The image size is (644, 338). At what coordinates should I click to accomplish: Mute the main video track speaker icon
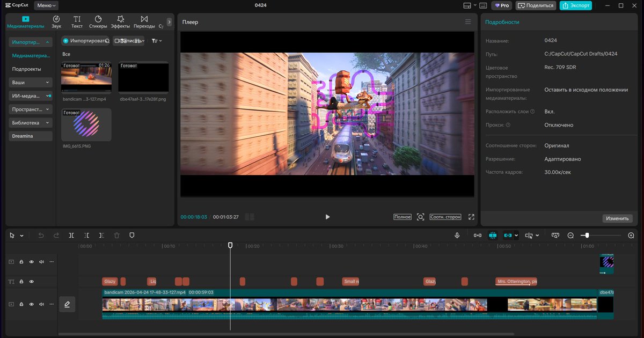[x=41, y=304]
